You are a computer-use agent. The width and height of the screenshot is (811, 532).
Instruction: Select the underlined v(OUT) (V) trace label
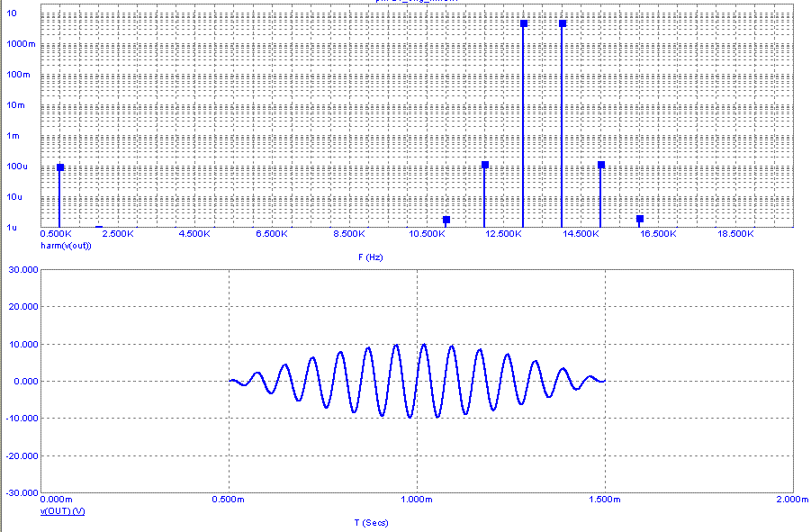(x=63, y=511)
